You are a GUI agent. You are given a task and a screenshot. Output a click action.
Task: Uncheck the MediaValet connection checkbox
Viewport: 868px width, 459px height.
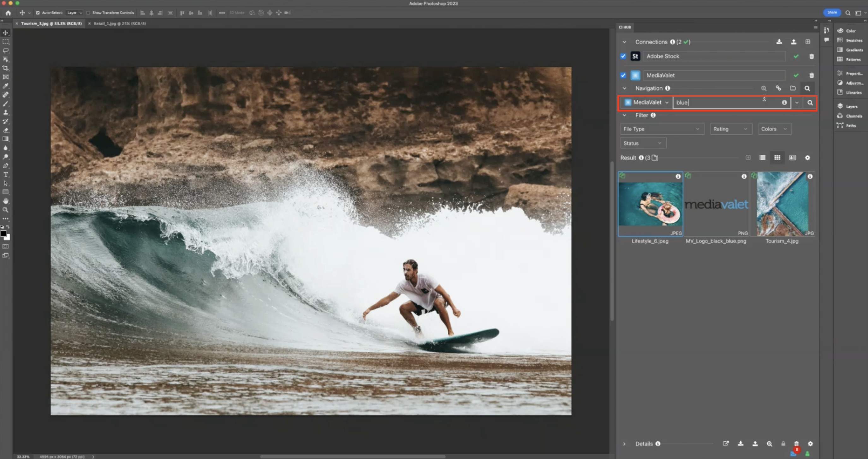[623, 75]
